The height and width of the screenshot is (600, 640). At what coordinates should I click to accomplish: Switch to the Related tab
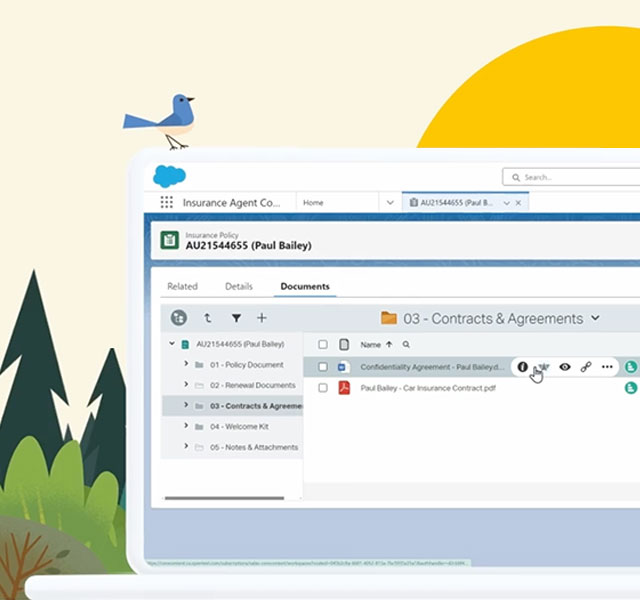[182, 286]
